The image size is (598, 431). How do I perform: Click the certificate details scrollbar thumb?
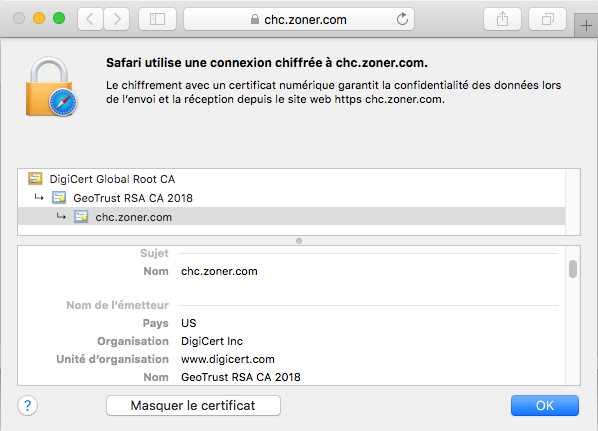(x=572, y=269)
